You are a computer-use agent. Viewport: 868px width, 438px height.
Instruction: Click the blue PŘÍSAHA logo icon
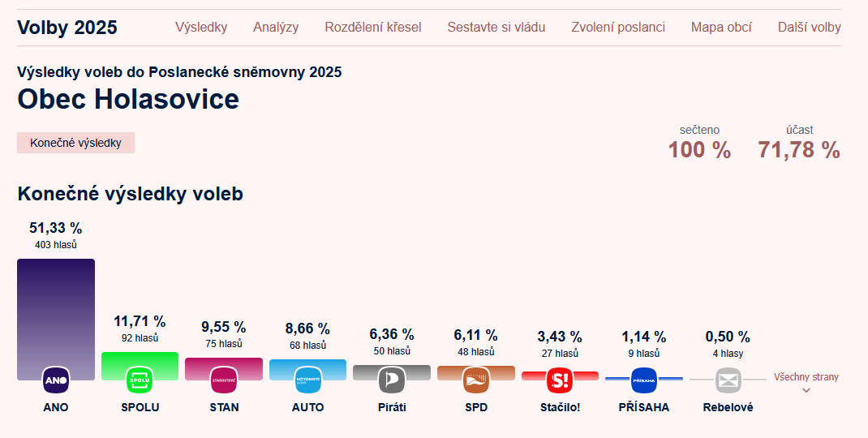(x=644, y=380)
